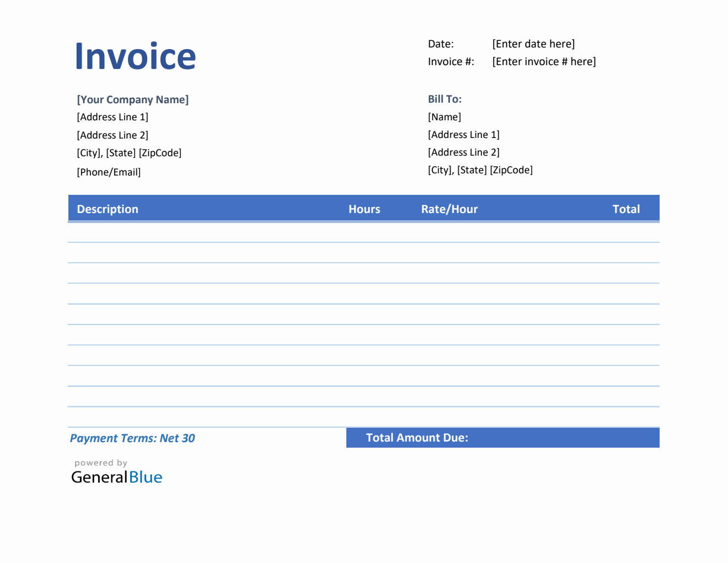Select the Hours column header
This screenshot has width=728, height=563.
tap(364, 209)
